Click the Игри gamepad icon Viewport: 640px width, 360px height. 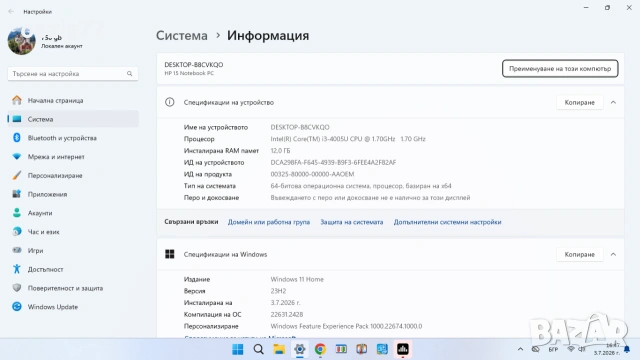pyautogui.click(x=17, y=250)
